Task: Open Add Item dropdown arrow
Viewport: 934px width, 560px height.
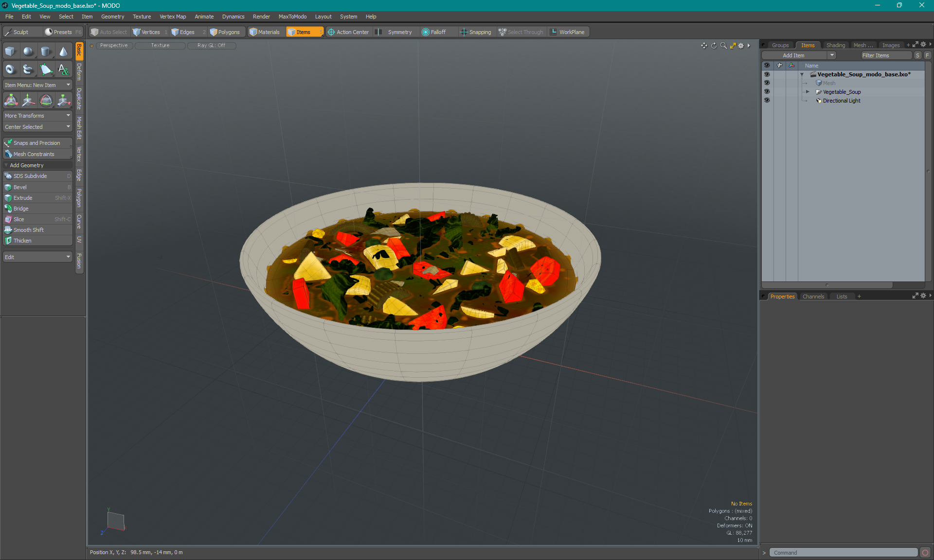Action: pos(832,55)
